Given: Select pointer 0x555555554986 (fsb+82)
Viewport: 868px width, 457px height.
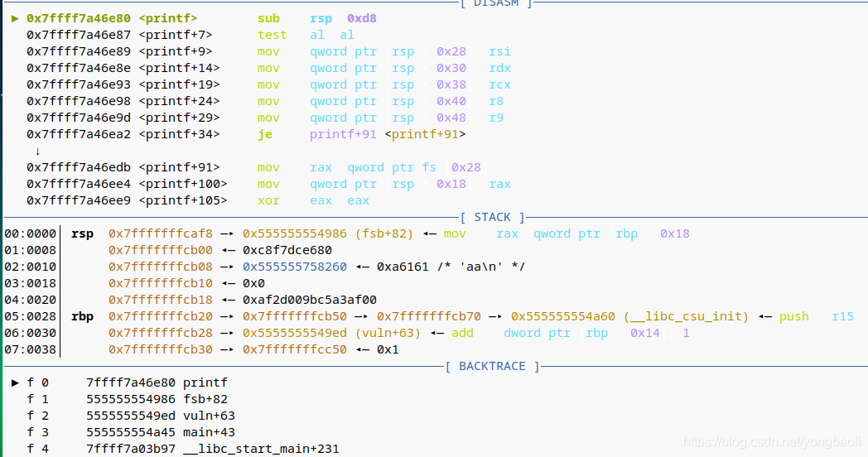Looking at the screenshot, I should coord(328,234).
